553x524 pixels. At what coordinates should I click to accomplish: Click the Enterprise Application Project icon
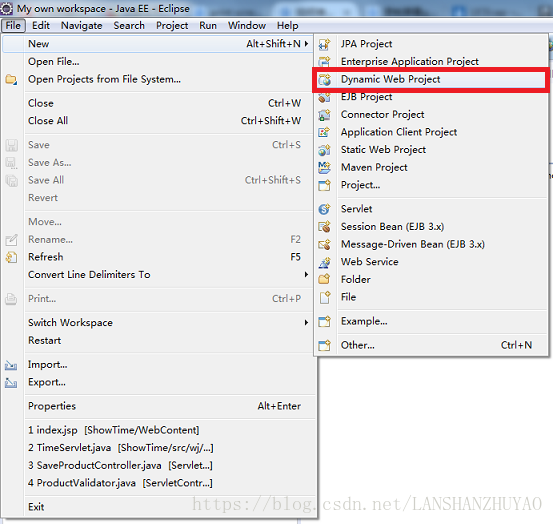click(324, 62)
